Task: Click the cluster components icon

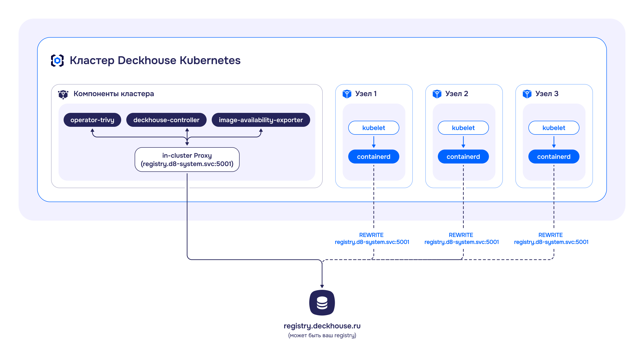Action: pos(63,94)
